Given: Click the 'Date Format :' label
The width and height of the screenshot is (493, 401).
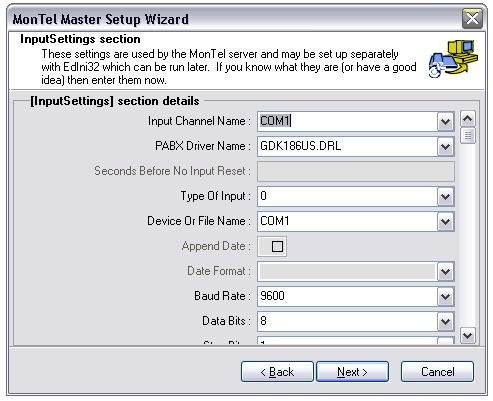Looking at the screenshot, I should pos(219,271).
